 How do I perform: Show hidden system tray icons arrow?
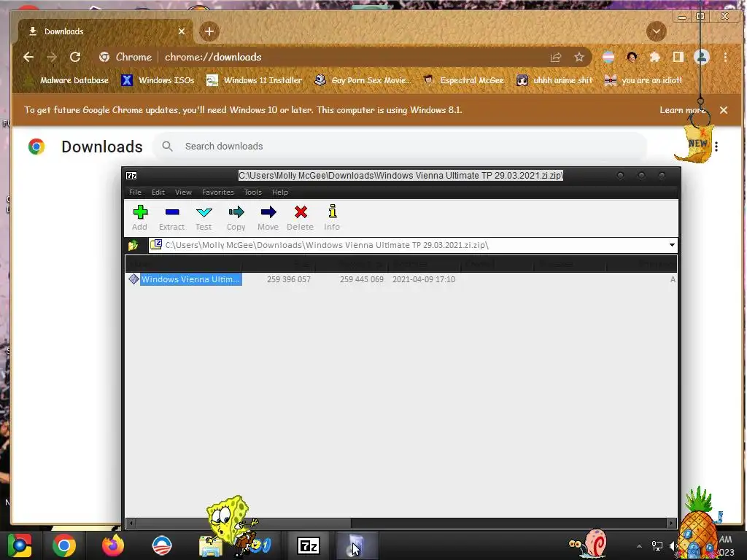639,546
